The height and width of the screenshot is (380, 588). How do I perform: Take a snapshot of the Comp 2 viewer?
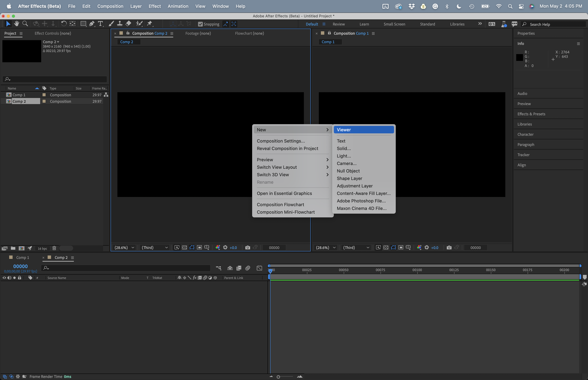pos(248,247)
